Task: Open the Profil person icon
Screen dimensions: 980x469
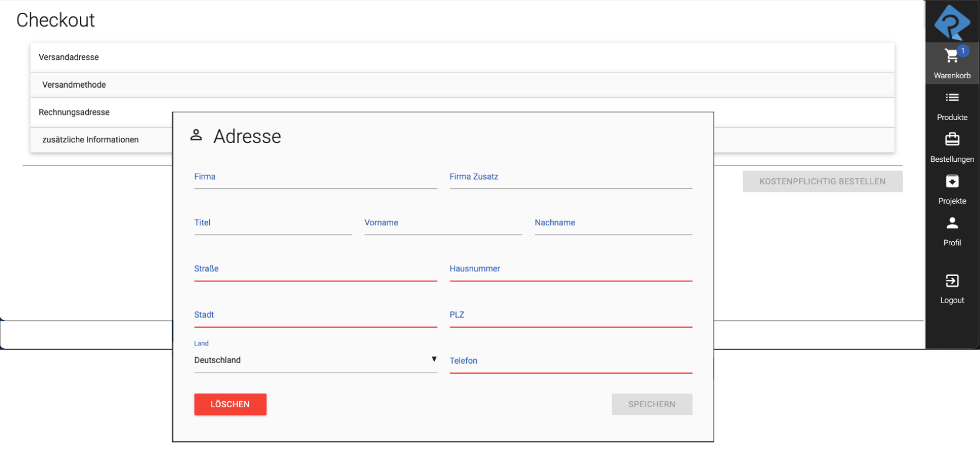Action: click(952, 223)
